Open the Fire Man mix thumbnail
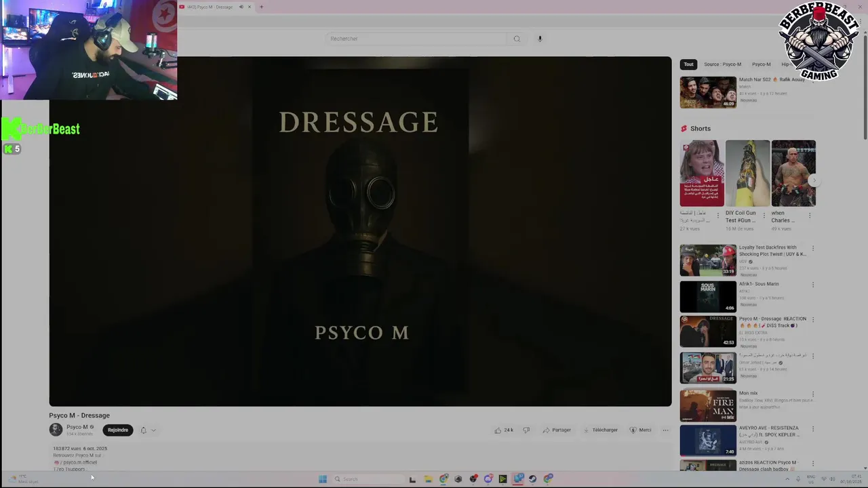The height and width of the screenshot is (488, 868). pyautogui.click(x=708, y=405)
